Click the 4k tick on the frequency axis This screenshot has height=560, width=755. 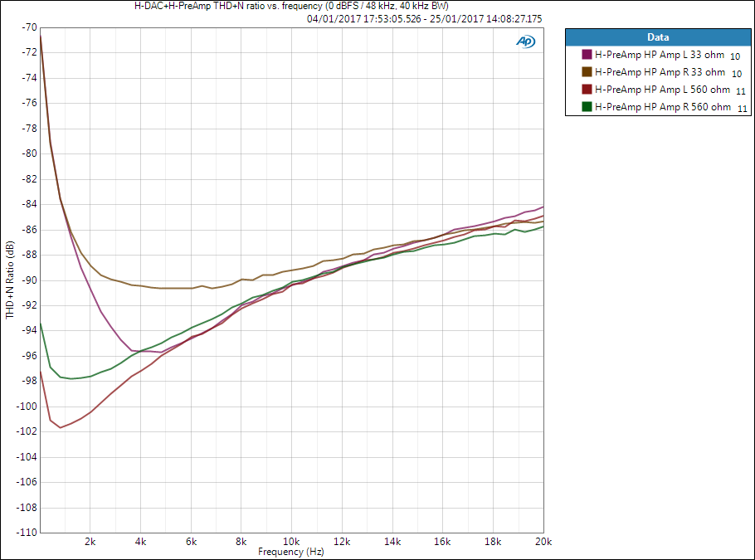click(x=140, y=541)
